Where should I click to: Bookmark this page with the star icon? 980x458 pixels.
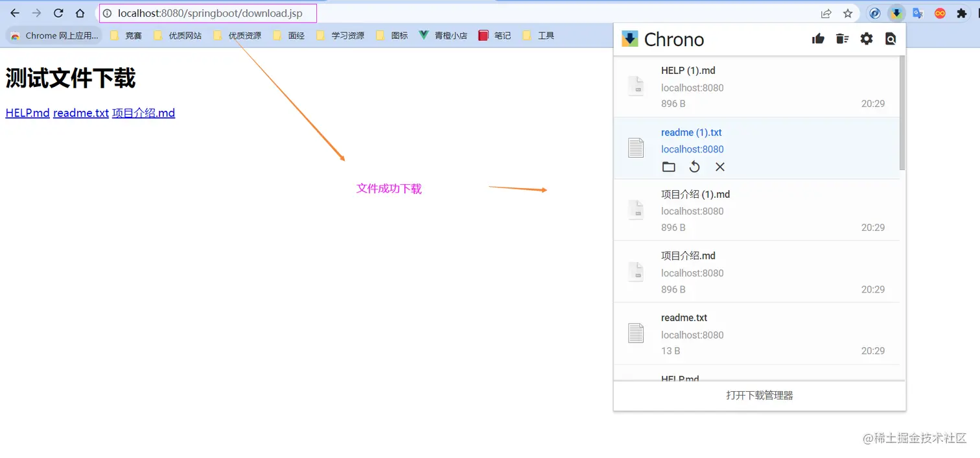848,13
